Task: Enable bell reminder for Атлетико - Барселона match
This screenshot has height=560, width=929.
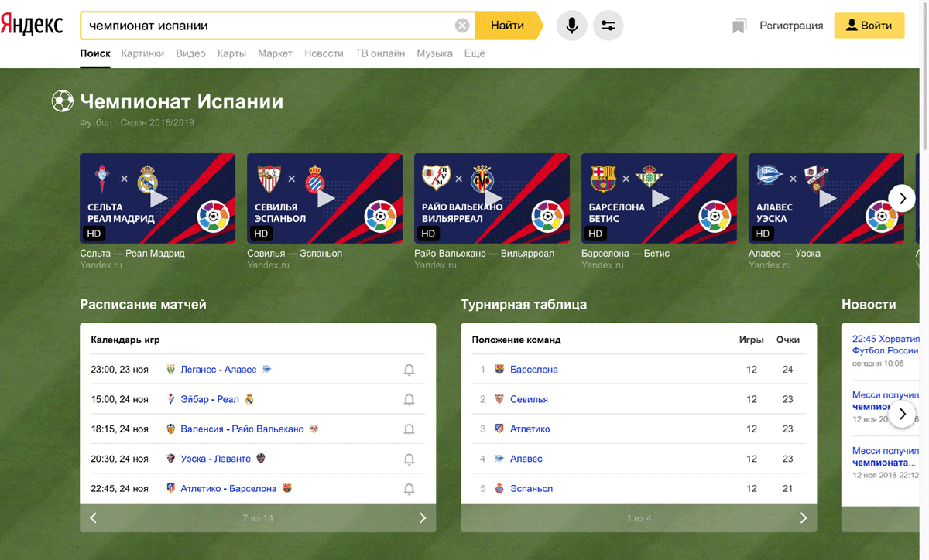Action: click(410, 489)
